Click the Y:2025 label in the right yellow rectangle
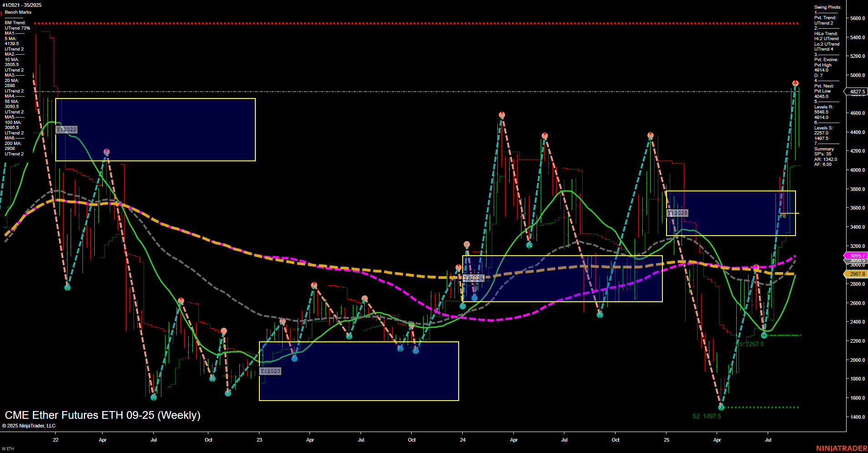This screenshot has width=868, height=453. (678, 213)
